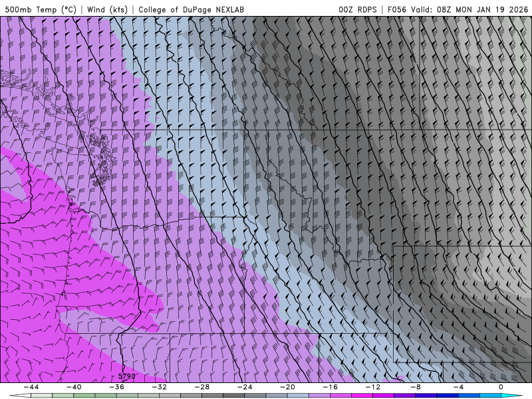Screen dimensions: 532x399
Task: Click the "Wind (kts)" header label
Action: (x=107, y=9)
